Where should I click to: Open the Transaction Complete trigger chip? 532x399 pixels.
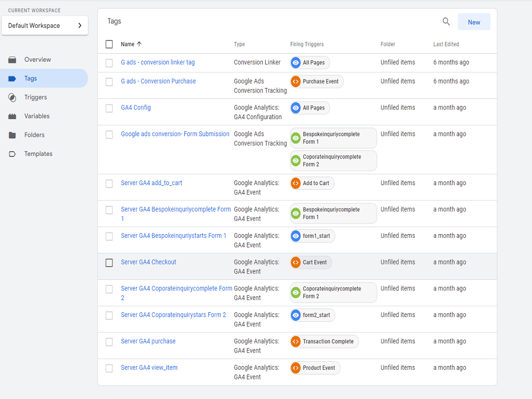(x=325, y=342)
